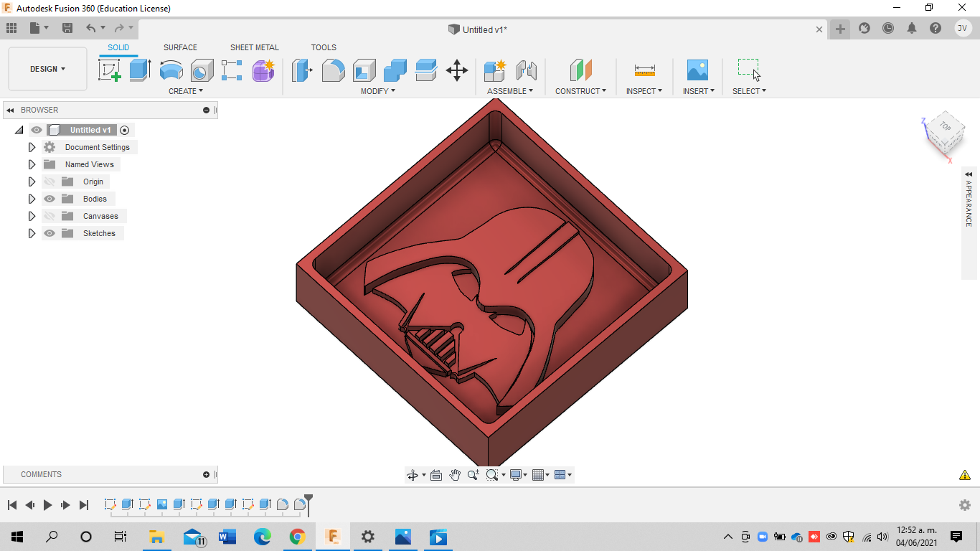Viewport: 980px width, 551px height.
Task: Open the CONSTRUCT dropdown menu
Action: click(580, 91)
